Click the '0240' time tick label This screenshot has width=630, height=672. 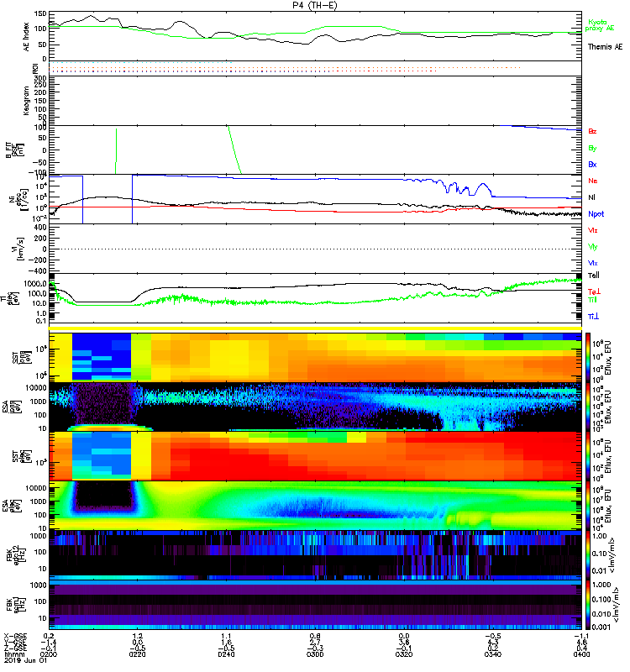click(226, 654)
